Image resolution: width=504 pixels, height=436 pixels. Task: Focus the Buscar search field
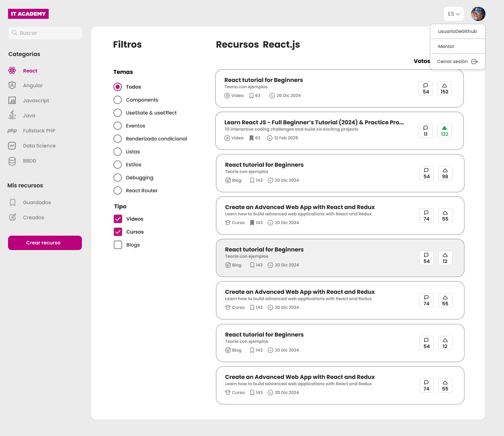45,33
